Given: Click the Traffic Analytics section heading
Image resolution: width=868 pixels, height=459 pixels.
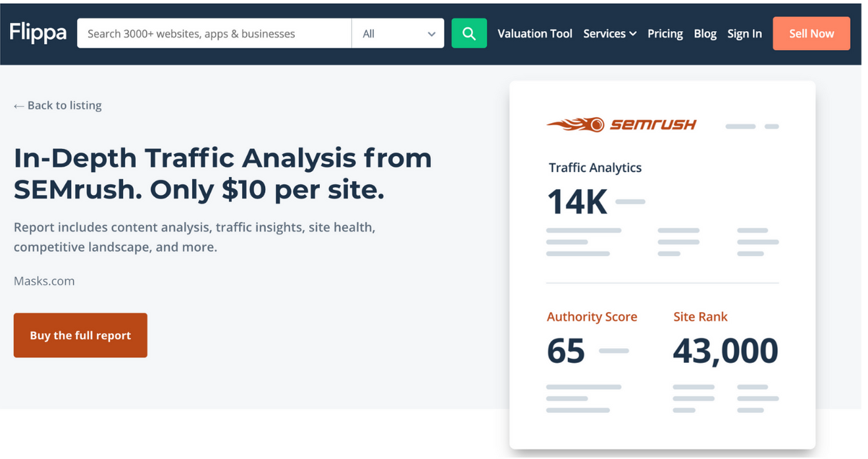Looking at the screenshot, I should coord(594,167).
